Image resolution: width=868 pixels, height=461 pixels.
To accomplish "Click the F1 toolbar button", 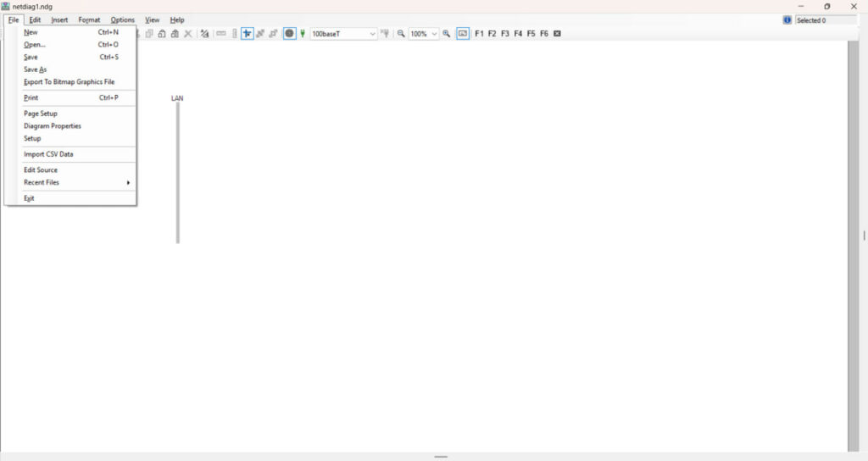I will (x=480, y=34).
